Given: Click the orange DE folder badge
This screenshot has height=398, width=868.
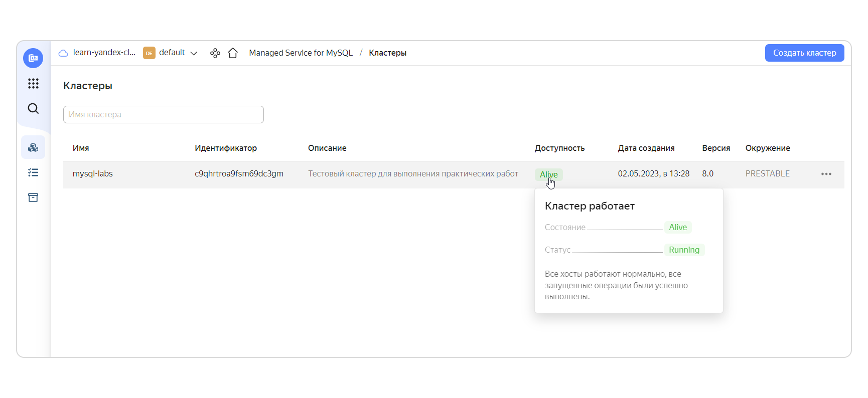Looking at the screenshot, I should tap(149, 53).
